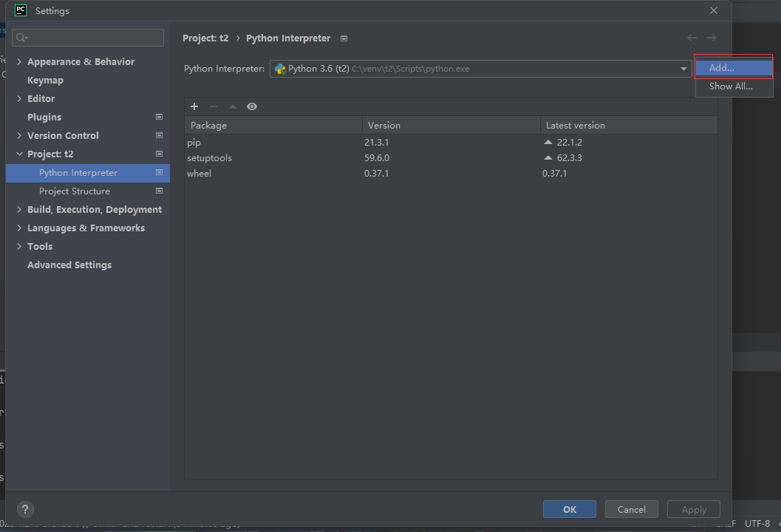The width and height of the screenshot is (781, 532).
Task: Expand the Editor section
Action: [x=19, y=98]
